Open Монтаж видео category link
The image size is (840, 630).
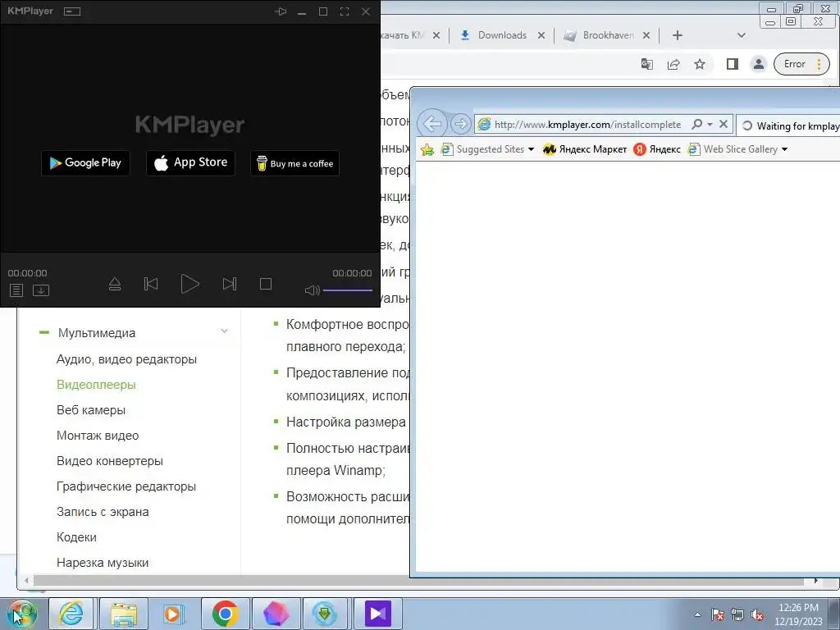[x=98, y=436]
